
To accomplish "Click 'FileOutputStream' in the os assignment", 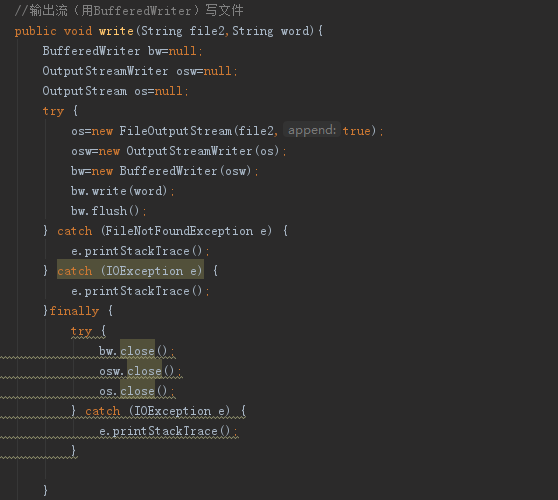I will 175,131.
